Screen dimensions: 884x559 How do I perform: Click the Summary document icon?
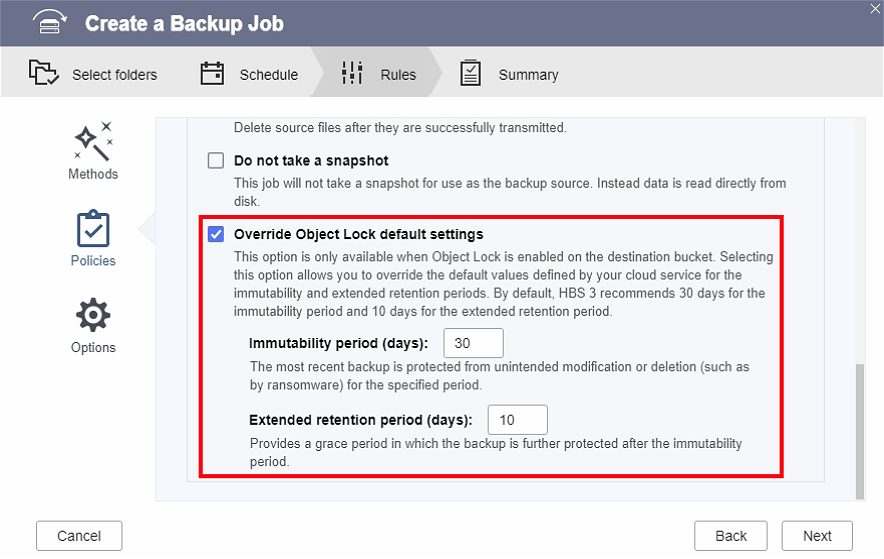[x=470, y=74]
